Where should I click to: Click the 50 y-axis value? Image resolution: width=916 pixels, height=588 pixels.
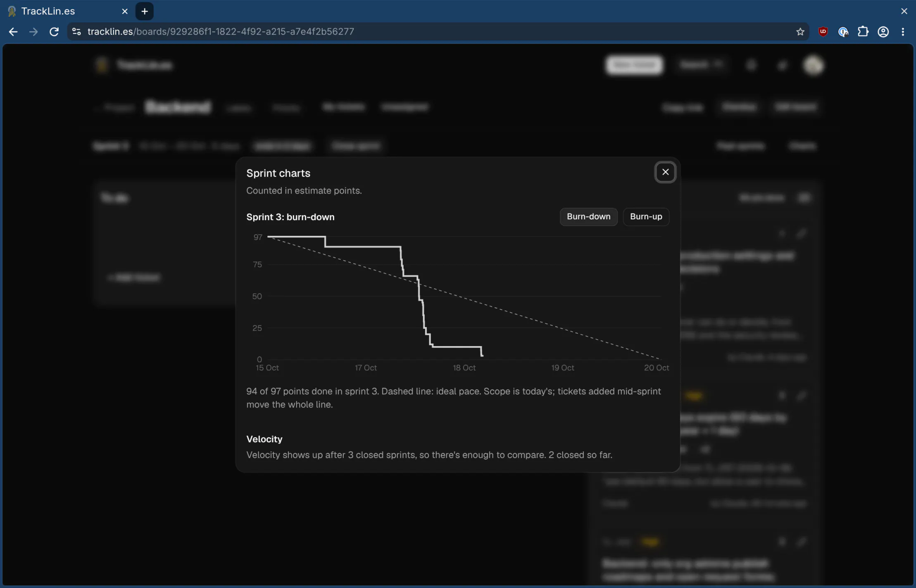pos(257,296)
